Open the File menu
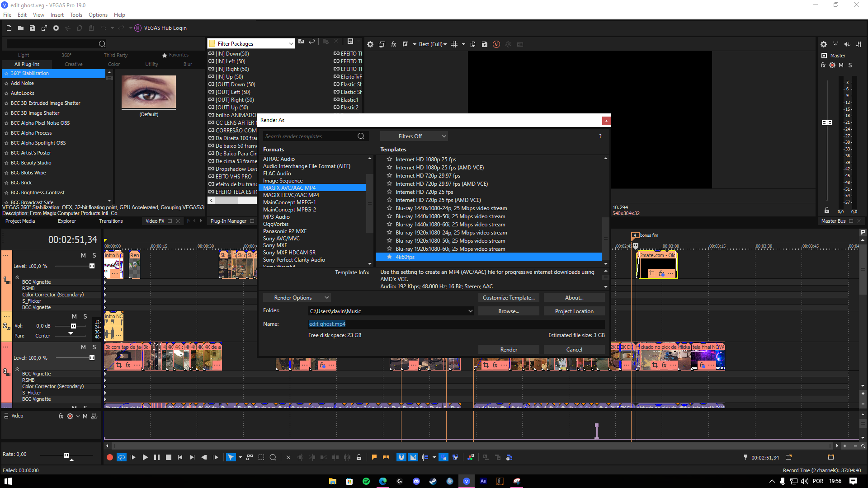This screenshot has height=488, width=868. tap(7, 15)
